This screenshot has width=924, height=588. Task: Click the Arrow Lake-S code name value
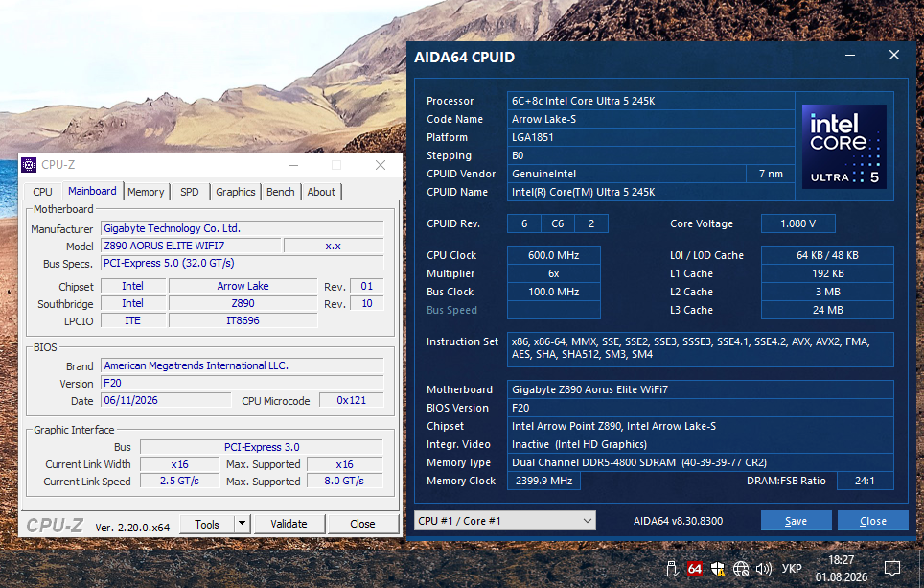coord(651,119)
